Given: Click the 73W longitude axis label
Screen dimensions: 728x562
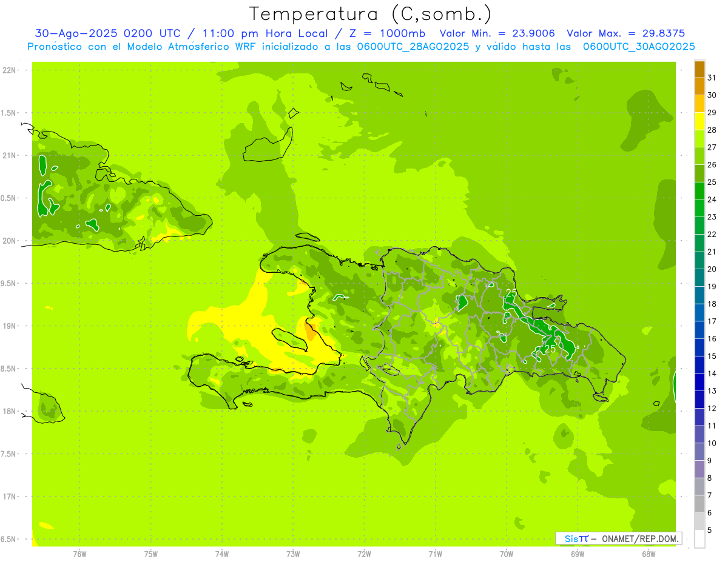Looking at the screenshot, I should 293,554.
